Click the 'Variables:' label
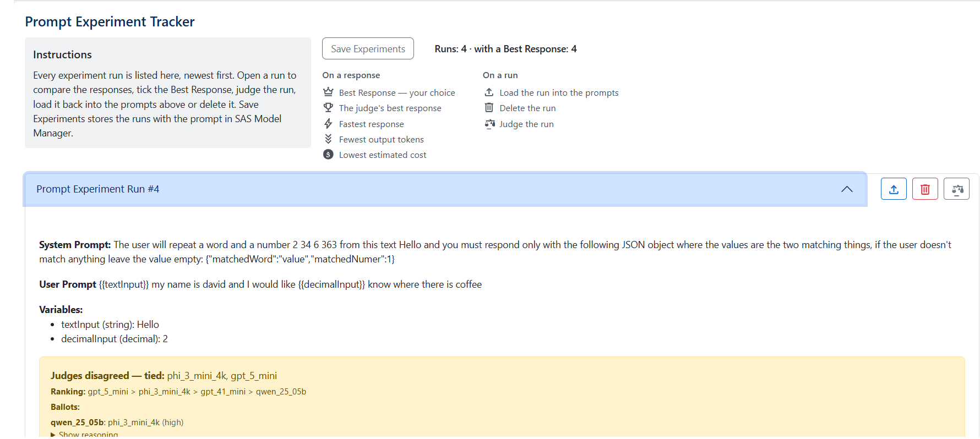The width and height of the screenshot is (980, 439). tap(61, 310)
